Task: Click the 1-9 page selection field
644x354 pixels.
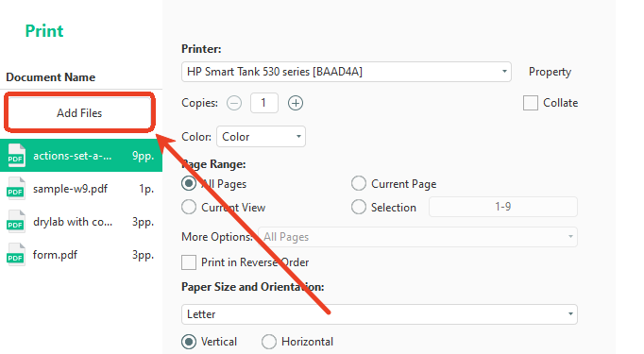Action: [x=503, y=207]
